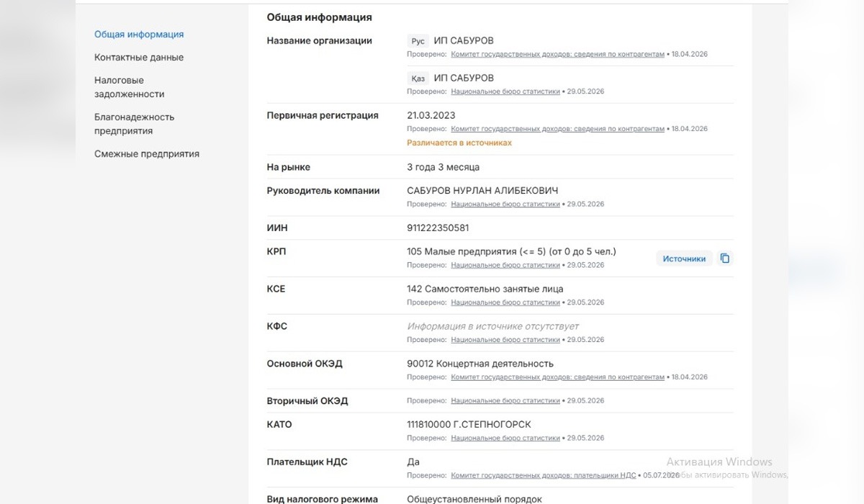Click the 'Название организации' field label

tap(320, 41)
